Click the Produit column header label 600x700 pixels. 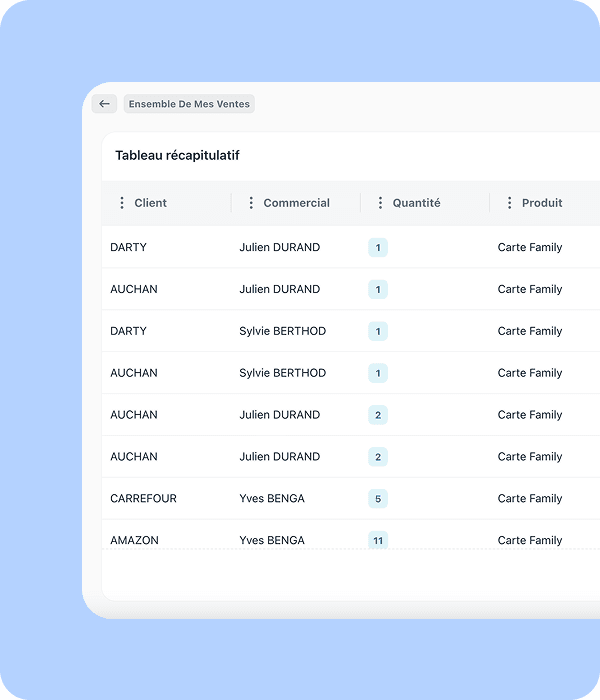542,203
